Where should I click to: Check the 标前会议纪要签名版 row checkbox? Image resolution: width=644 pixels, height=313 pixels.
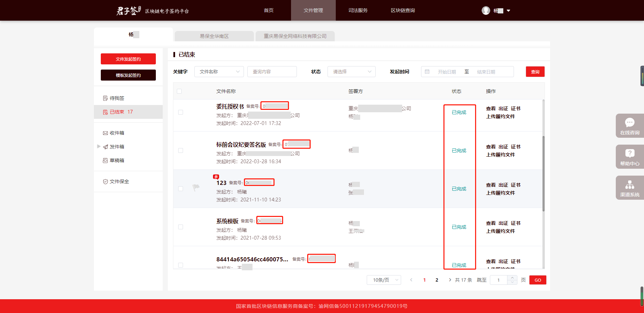(x=181, y=150)
